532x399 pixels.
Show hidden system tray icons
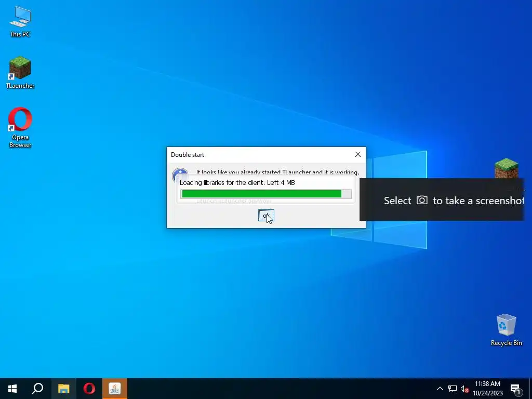coord(440,389)
